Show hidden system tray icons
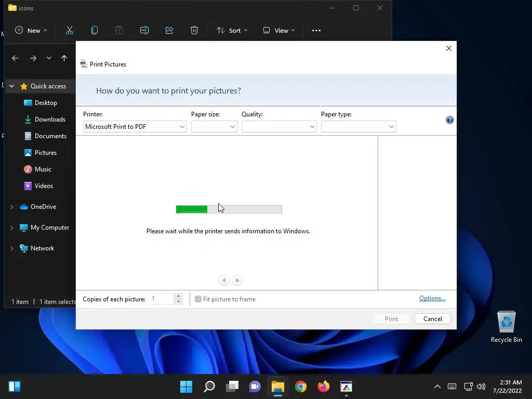 pos(437,387)
